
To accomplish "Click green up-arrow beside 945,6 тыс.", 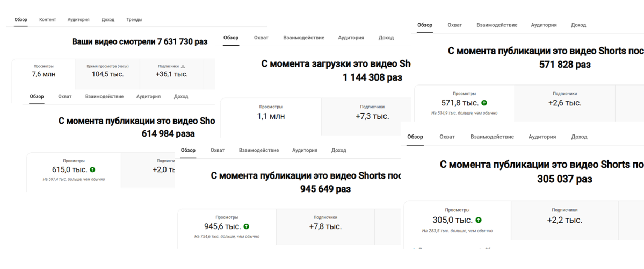I will coord(247,227).
